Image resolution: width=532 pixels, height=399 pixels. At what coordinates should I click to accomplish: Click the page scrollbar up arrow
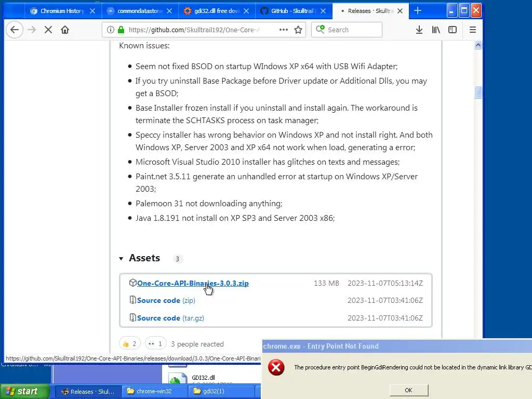(478, 45)
